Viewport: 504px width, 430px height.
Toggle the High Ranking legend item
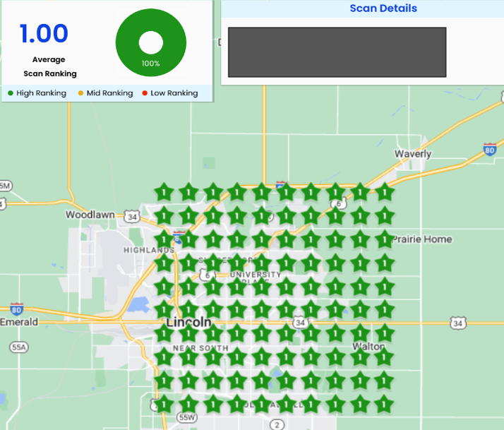(x=37, y=93)
